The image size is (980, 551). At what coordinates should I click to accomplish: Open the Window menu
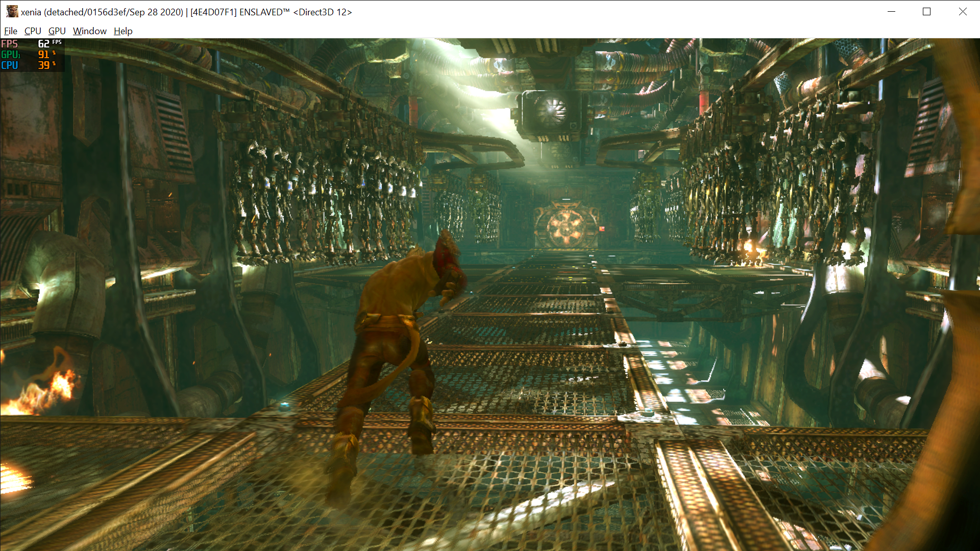(89, 31)
